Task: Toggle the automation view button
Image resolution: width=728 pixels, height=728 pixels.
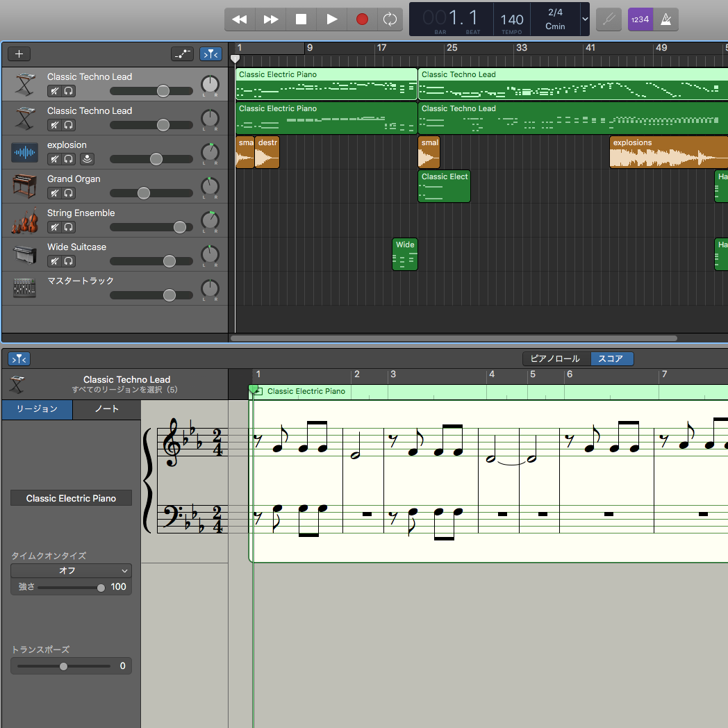Action: pos(182,54)
